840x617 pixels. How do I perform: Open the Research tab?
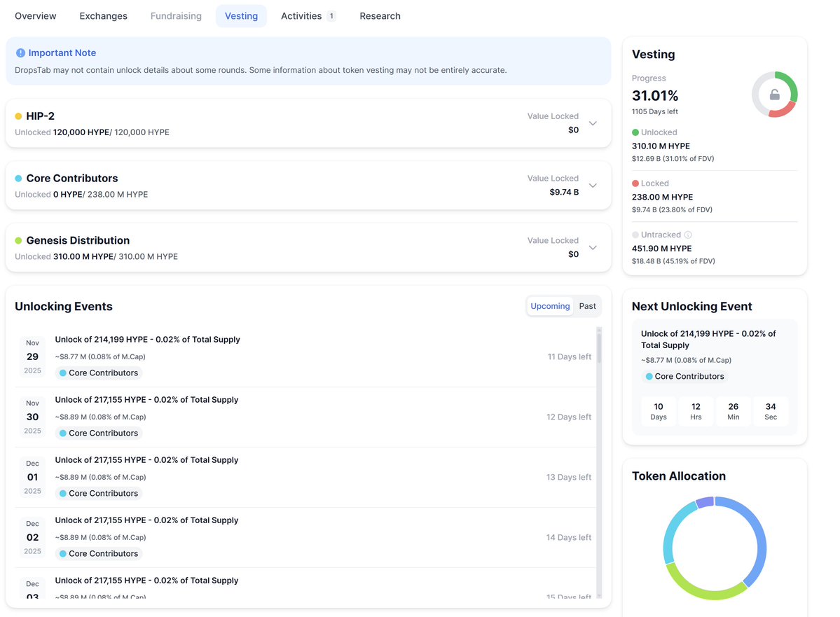[x=380, y=16]
